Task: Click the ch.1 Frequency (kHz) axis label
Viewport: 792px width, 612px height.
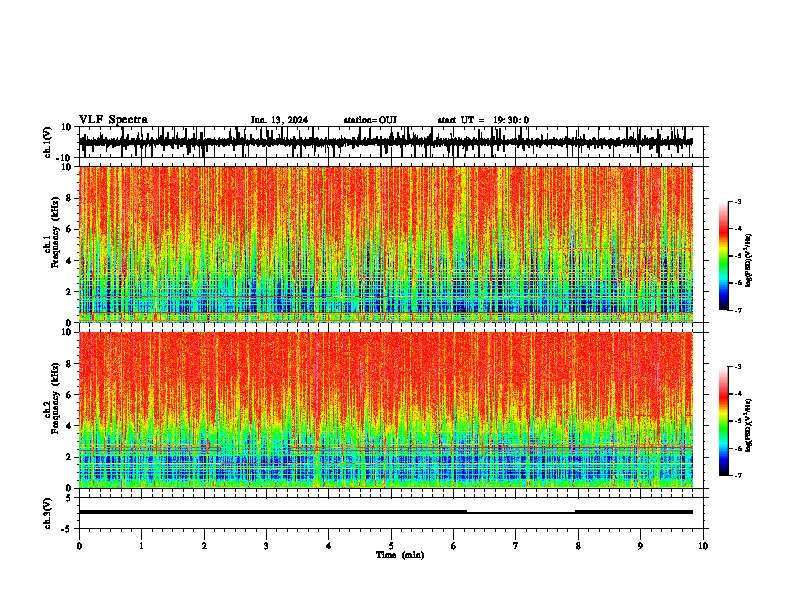Action: click(x=51, y=232)
